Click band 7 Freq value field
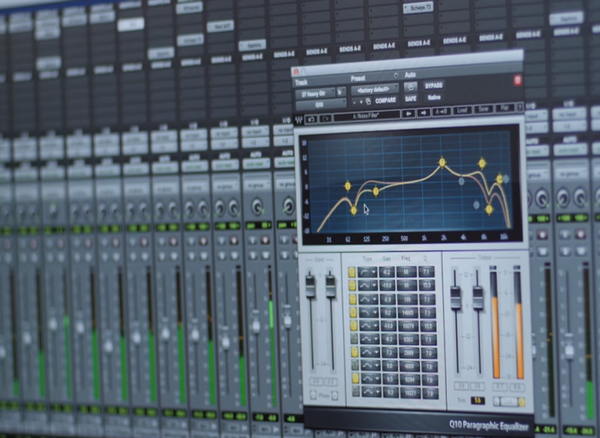 [x=409, y=353]
